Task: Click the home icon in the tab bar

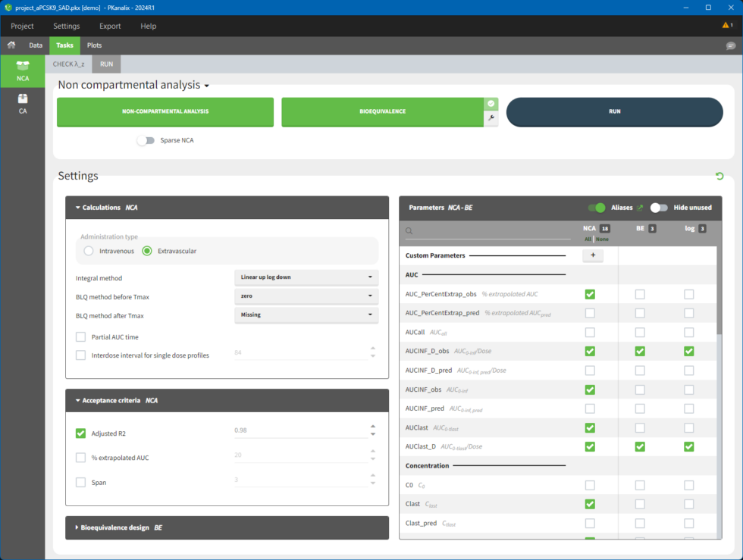Action: pyautogui.click(x=11, y=45)
